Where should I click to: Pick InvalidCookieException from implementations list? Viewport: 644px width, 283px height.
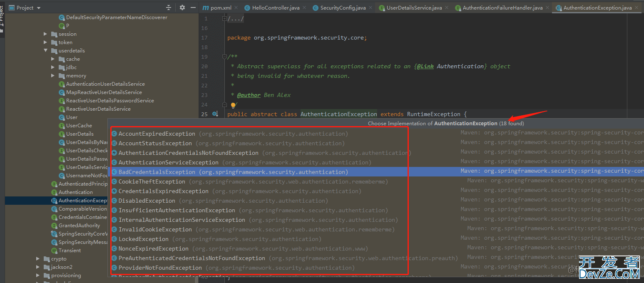(x=375, y=230)
